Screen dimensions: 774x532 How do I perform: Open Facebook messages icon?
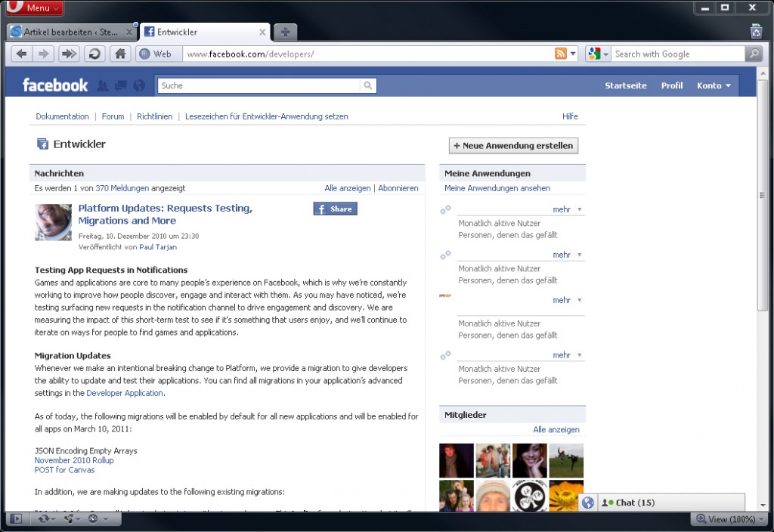pyautogui.click(x=120, y=86)
